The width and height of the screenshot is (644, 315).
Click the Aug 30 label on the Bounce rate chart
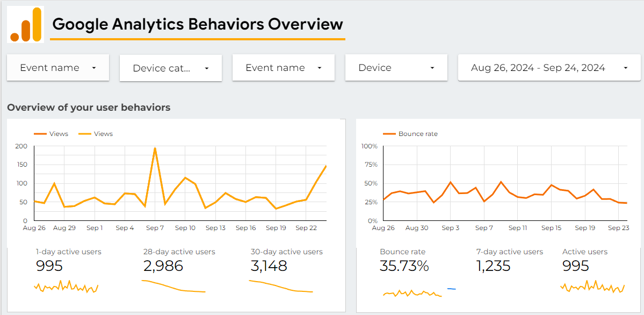[x=417, y=227]
